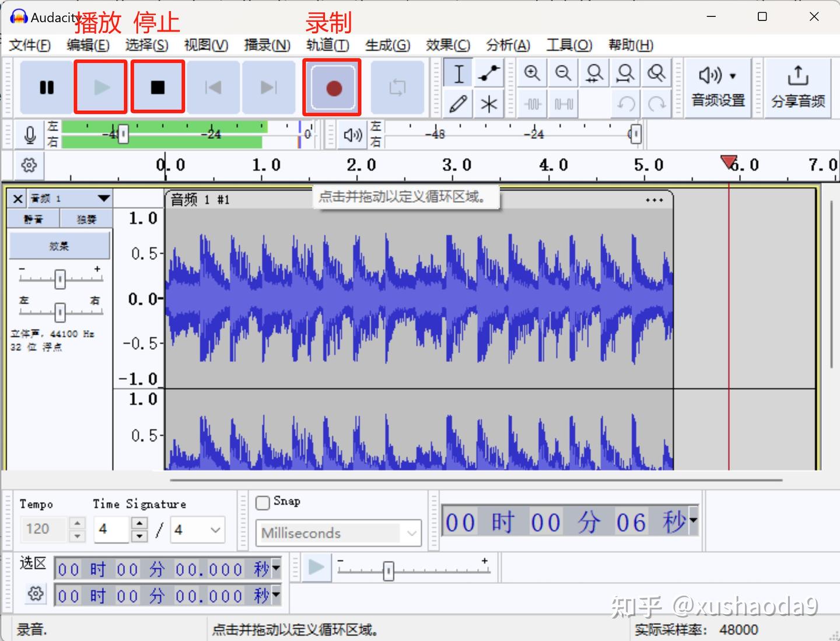Select the Multi-tool
The image size is (840, 641).
click(x=489, y=103)
